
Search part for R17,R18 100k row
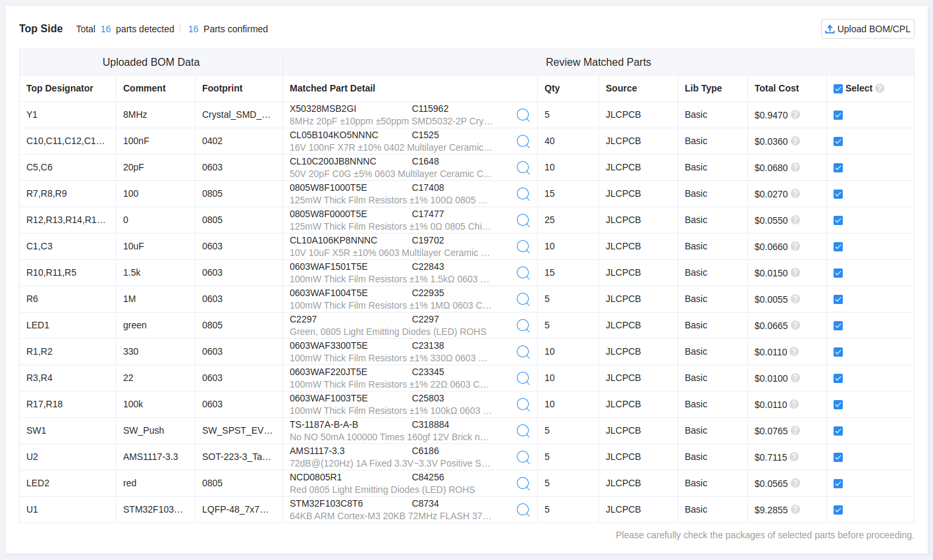click(523, 405)
